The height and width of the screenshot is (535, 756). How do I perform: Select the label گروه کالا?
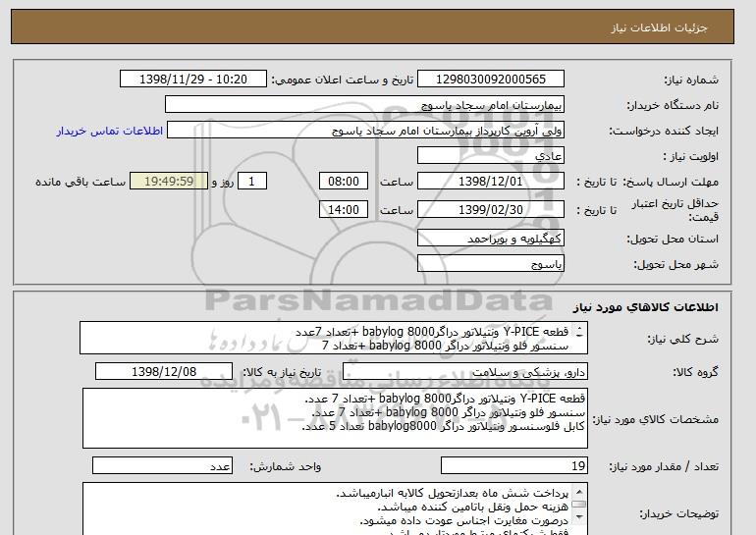(x=696, y=372)
